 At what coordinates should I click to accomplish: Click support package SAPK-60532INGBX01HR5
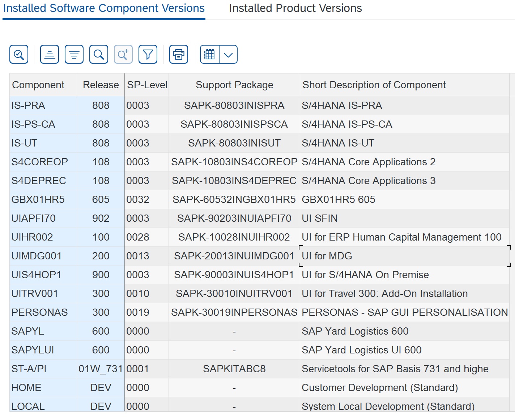pyautogui.click(x=234, y=199)
